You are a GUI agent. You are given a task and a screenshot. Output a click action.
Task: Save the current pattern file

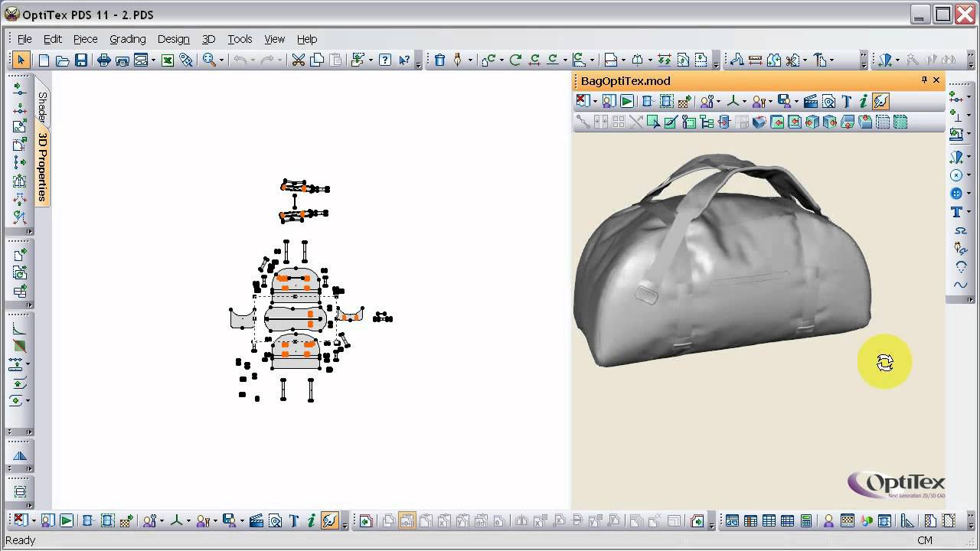point(80,60)
